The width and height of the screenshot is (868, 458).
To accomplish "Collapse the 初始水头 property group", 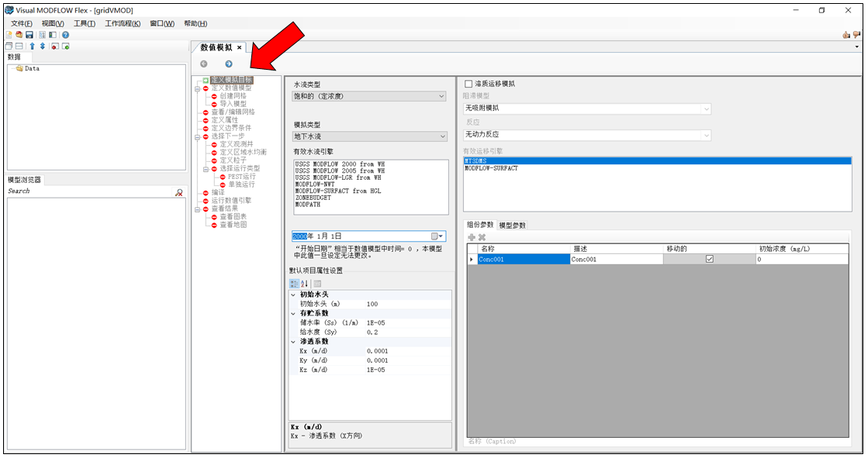I will tap(293, 295).
